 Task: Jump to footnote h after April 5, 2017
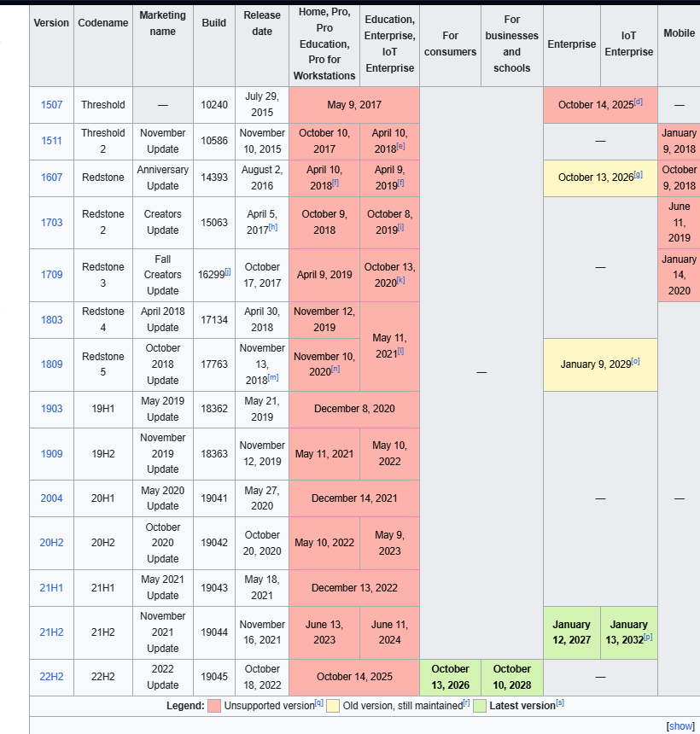point(273,227)
